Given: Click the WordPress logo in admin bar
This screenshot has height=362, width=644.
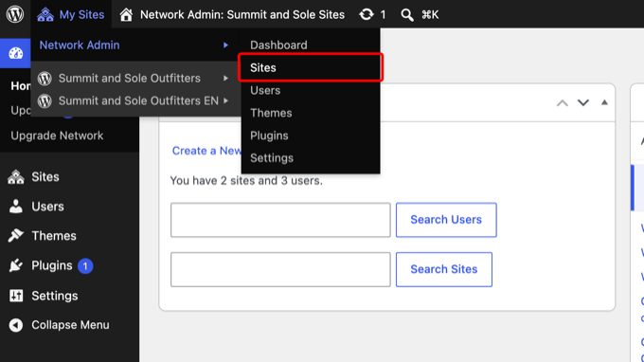Looking at the screenshot, I should [15, 14].
